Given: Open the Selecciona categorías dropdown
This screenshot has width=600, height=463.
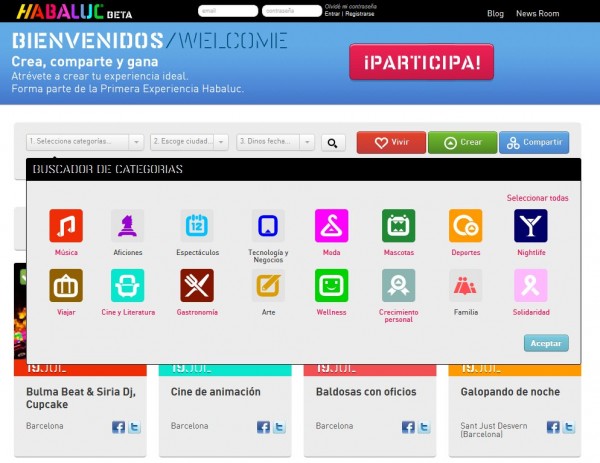Looking at the screenshot, I should 85,142.
